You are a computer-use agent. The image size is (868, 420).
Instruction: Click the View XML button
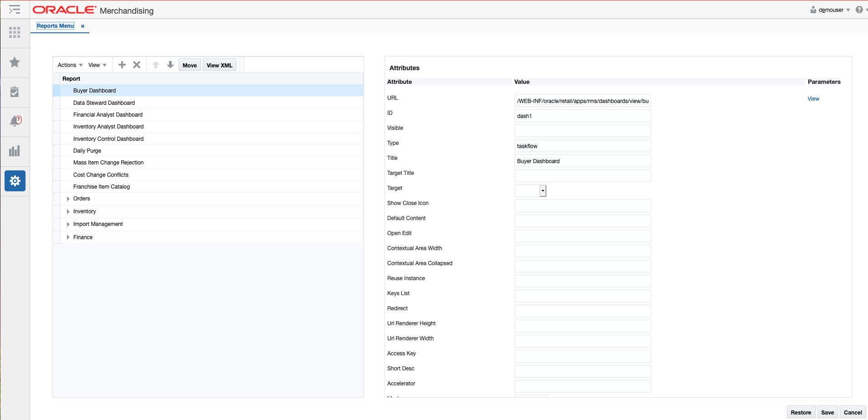click(219, 65)
